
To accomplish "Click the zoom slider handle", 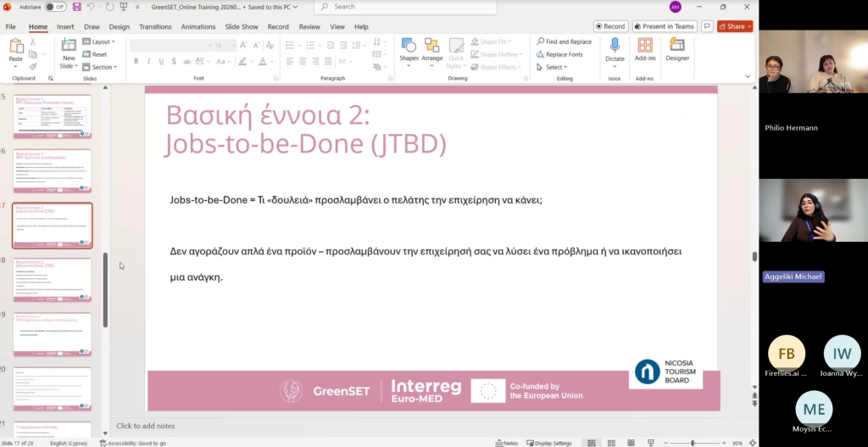I will tap(693, 443).
